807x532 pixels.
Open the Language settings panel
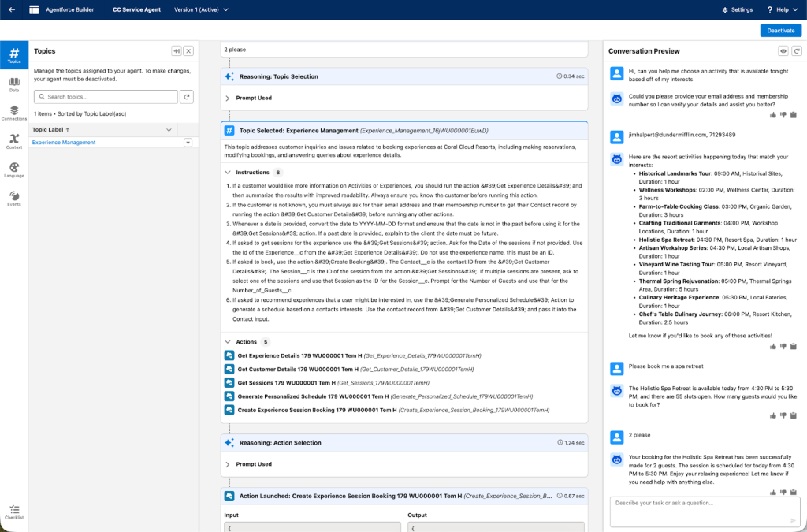click(x=14, y=169)
